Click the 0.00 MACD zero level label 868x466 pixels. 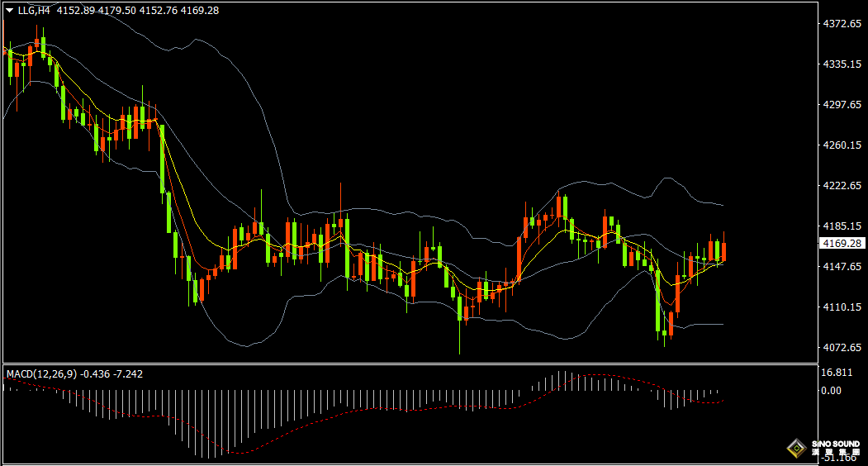tap(831, 391)
